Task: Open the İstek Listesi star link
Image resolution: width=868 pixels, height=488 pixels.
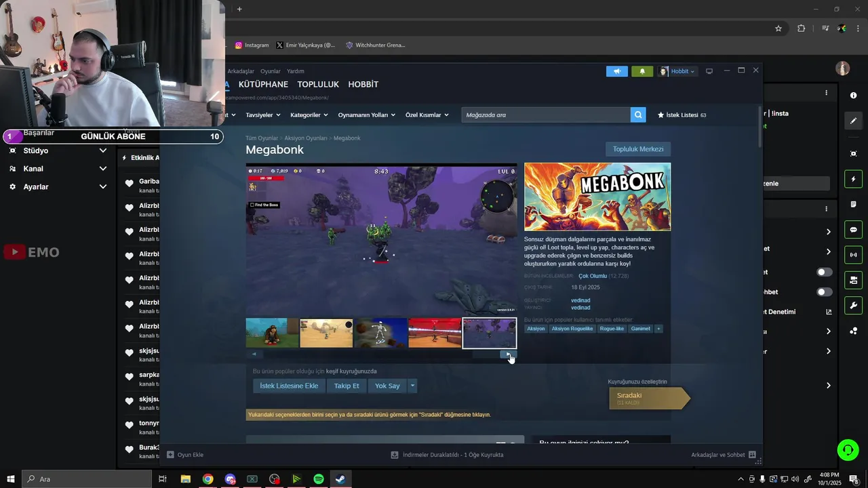Action: [682, 115]
